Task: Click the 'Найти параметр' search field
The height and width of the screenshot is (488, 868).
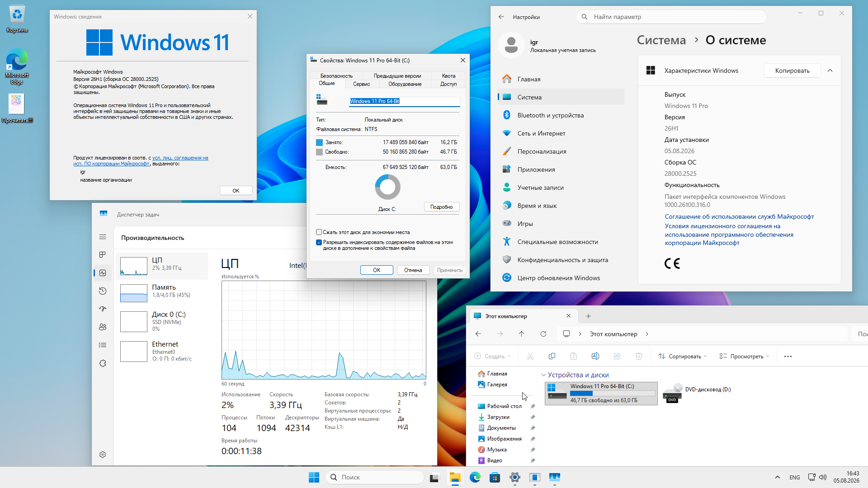Action: [671, 17]
